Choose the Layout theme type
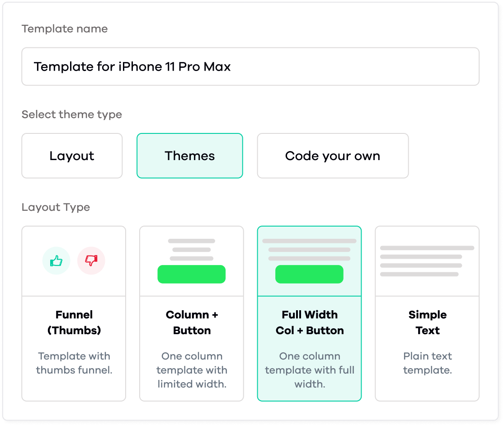This screenshot has width=504, height=426. (72, 156)
